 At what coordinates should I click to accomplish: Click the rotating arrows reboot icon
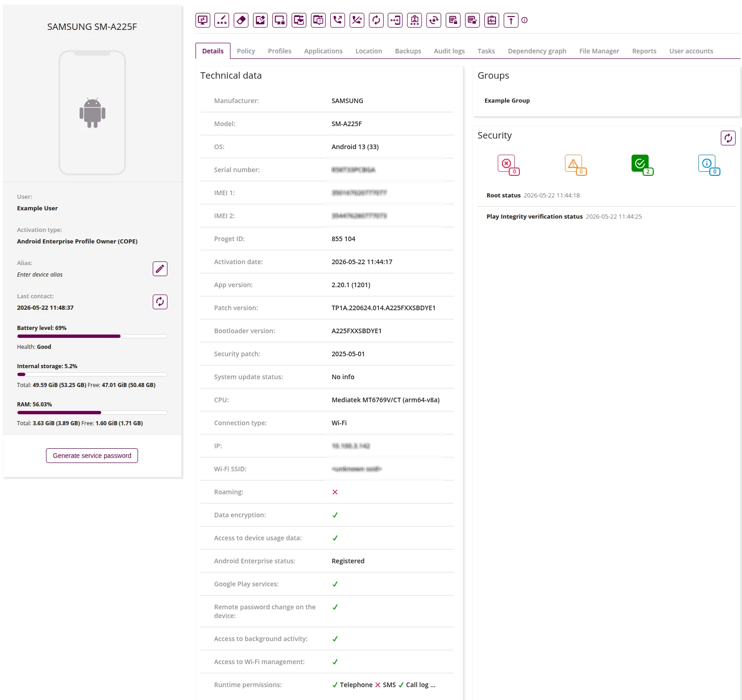(434, 20)
